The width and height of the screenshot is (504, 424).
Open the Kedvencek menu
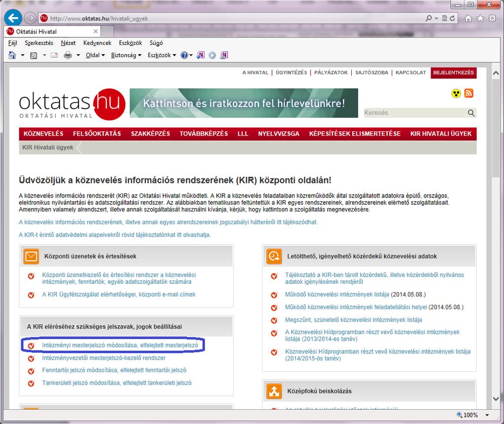coord(97,43)
